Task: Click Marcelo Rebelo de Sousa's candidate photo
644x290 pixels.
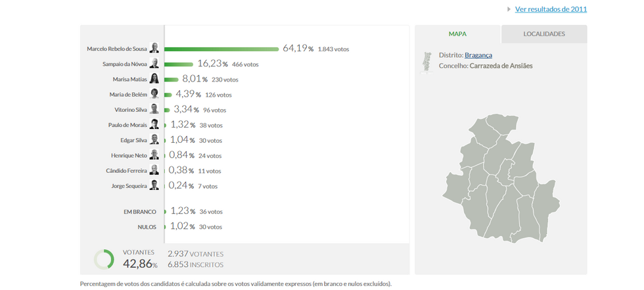Action: [x=154, y=48]
